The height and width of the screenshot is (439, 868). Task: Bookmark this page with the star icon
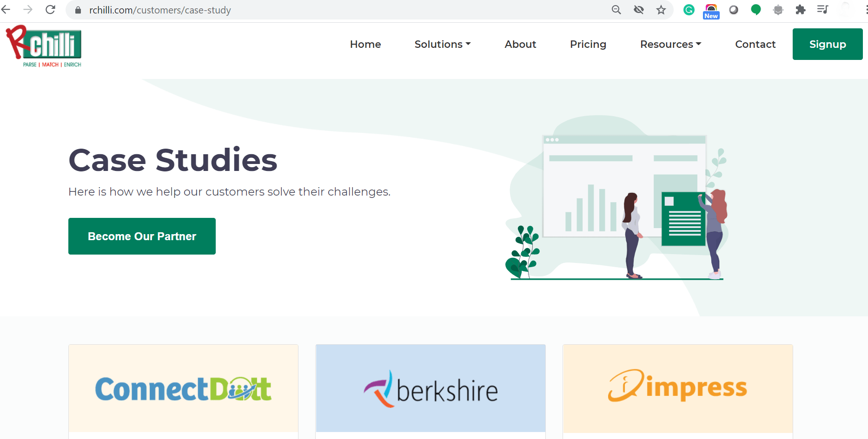coord(661,10)
